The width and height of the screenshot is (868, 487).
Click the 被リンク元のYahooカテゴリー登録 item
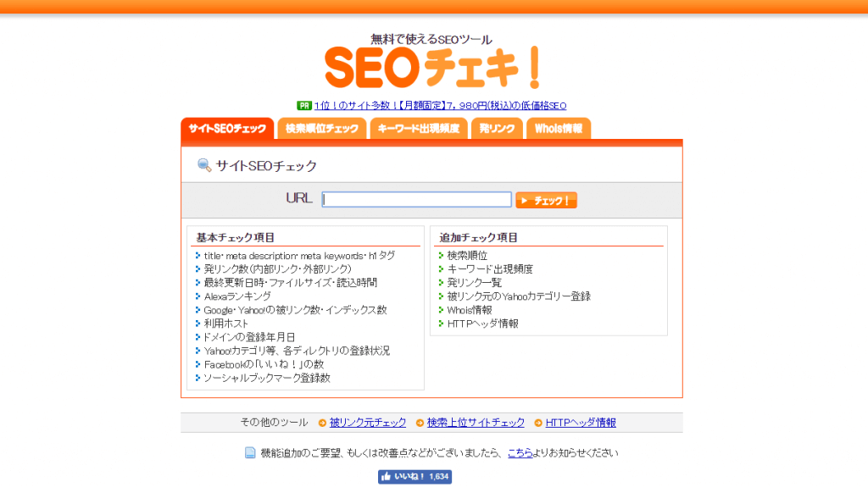click(x=519, y=296)
